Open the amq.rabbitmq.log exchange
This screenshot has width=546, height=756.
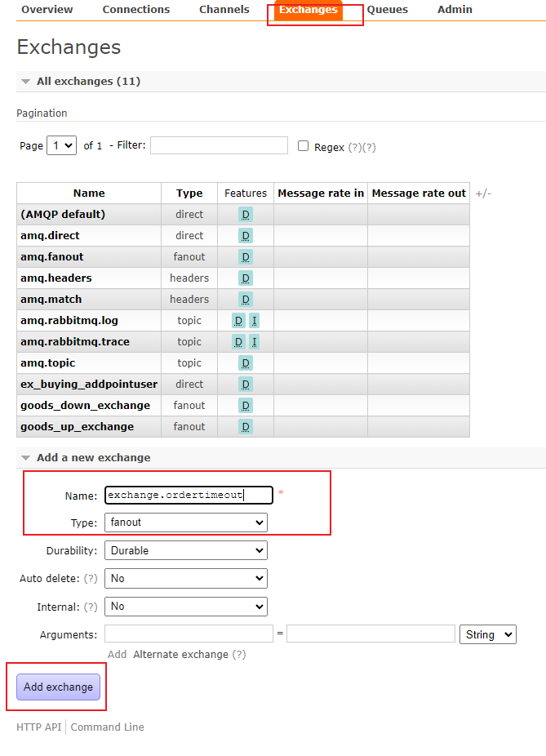pyautogui.click(x=69, y=320)
